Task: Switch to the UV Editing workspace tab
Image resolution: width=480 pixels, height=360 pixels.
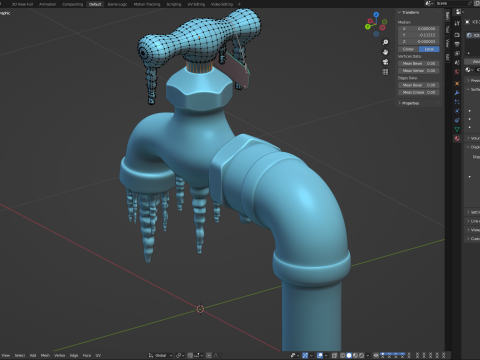Action: 196,4
